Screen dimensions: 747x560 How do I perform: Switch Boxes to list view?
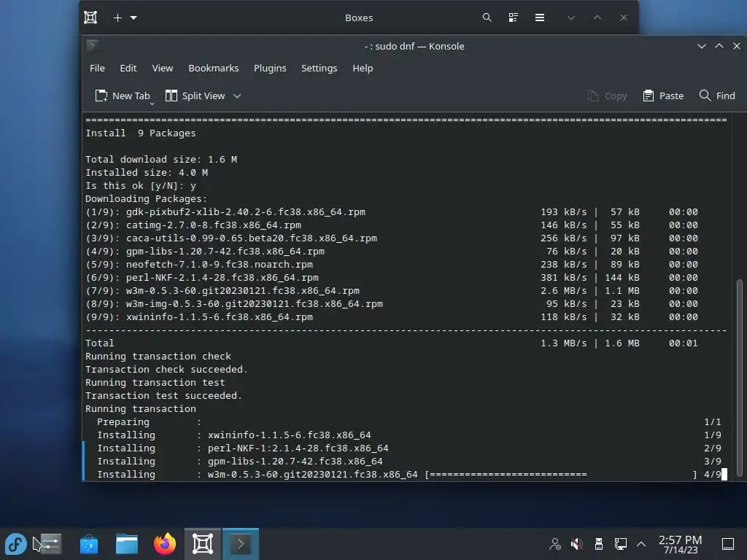[513, 17]
